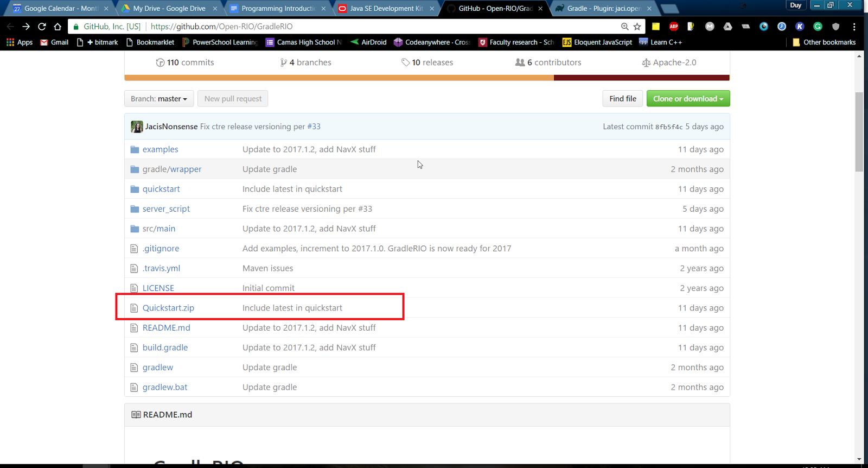The image size is (868, 468).
Task: Click the Adblock Plus extension icon
Action: (x=674, y=26)
